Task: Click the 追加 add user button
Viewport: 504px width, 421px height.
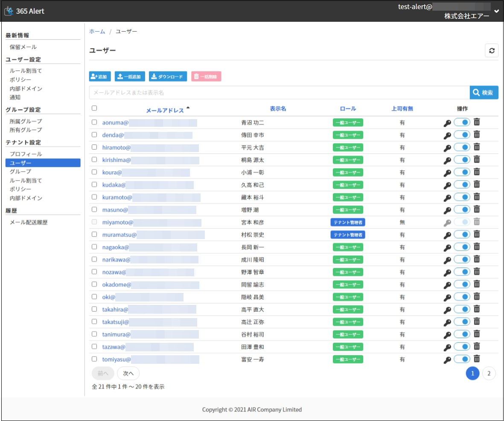Action: [x=100, y=76]
